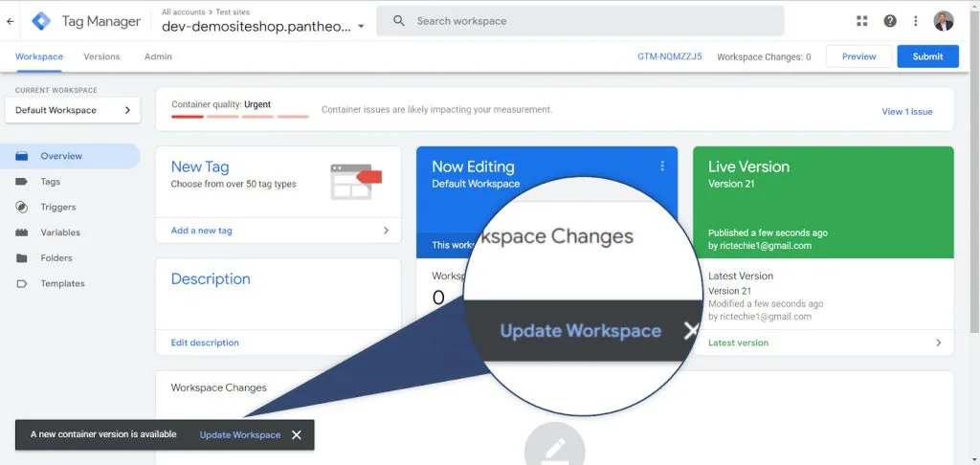Open the Google apps grid icon
This screenshot has height=465, width=980.
[x=861, y=21]
